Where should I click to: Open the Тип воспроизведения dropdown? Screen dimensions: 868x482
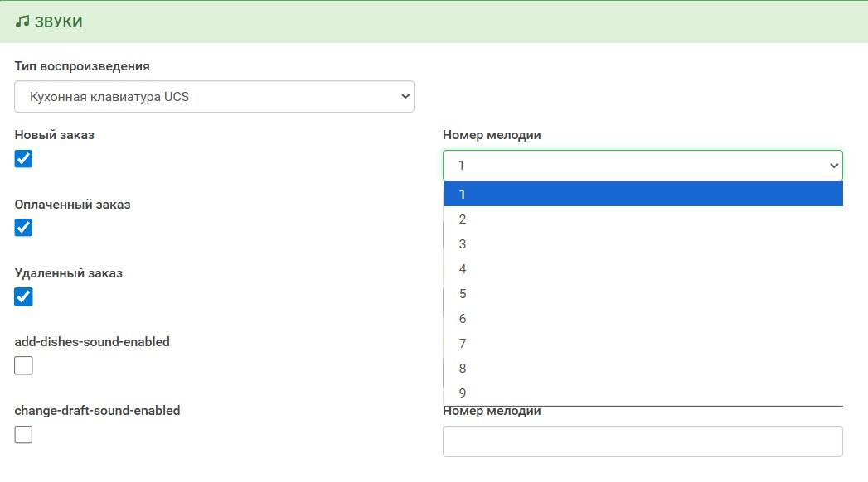[214, 97]
